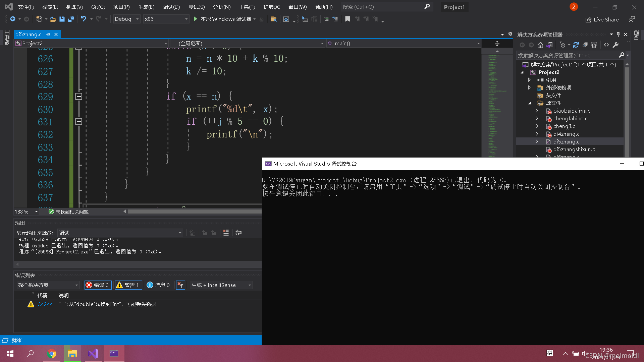This screenshot has height=362, width=644.
Task: Toggle auto-hide pin on Solution Explorer
Action: coord(618,34)
